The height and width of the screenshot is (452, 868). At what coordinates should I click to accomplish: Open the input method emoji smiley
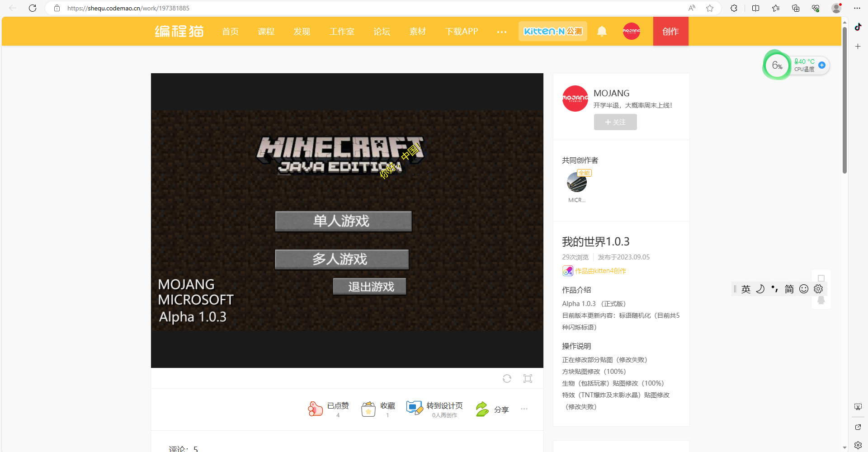804,289
